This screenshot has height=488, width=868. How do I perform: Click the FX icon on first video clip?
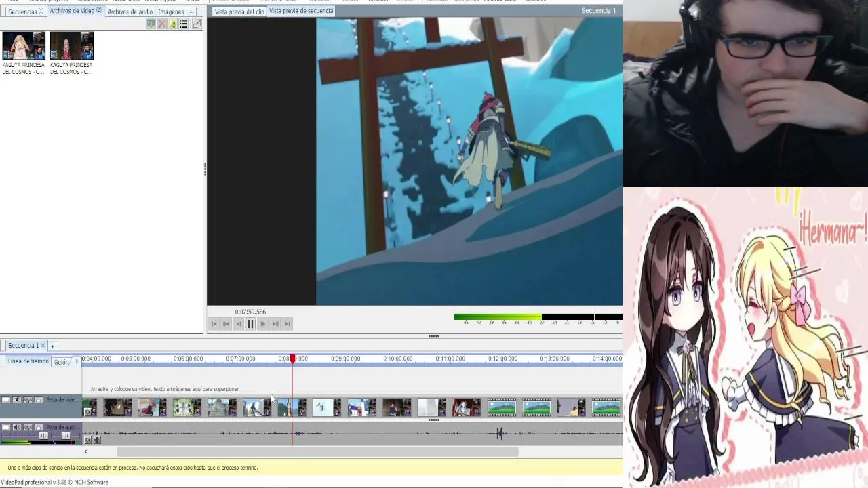[x=87, y=412]
